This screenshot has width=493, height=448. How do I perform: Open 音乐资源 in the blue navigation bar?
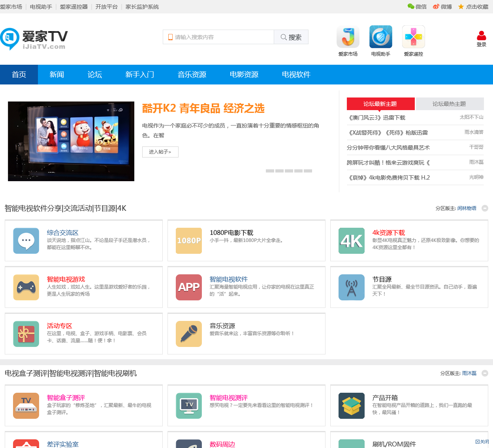pyautogui.click(x=192, y=75)
